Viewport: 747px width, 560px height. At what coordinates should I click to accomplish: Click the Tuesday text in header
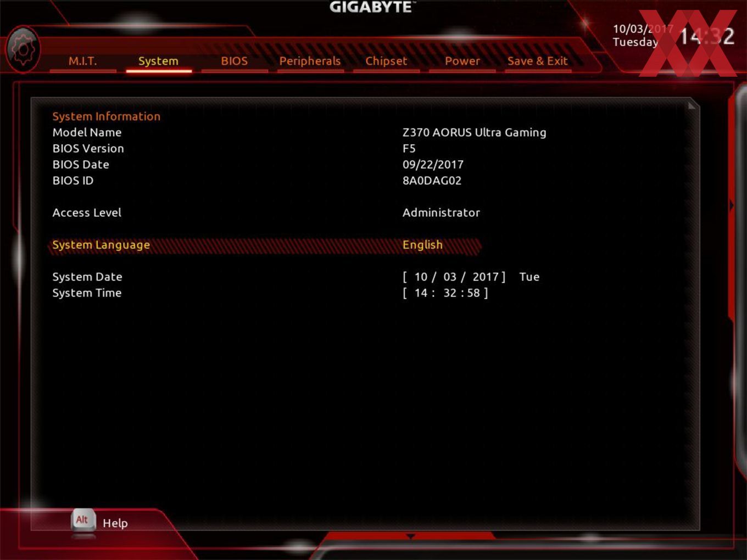(x=635, y=42)
